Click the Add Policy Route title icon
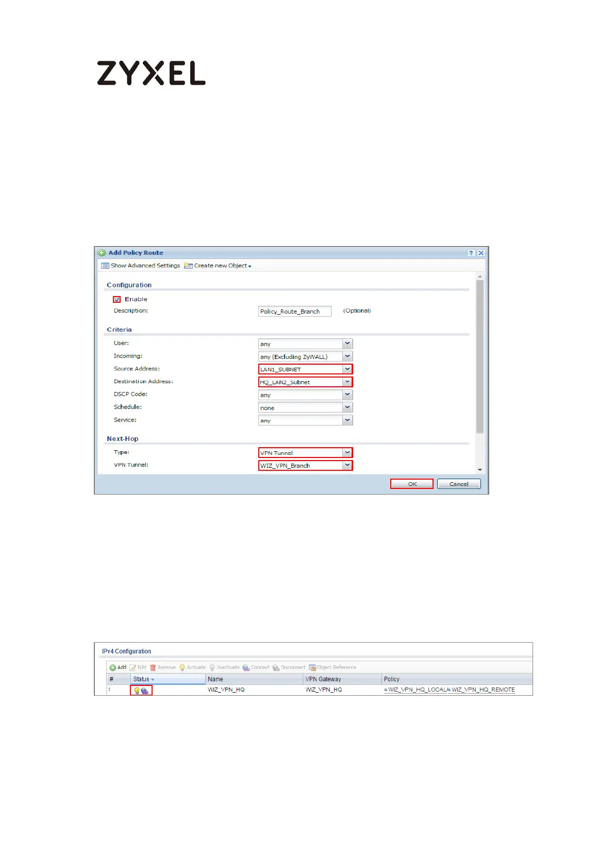The width and height of the screenshot is (614, 868). point(102,253)
